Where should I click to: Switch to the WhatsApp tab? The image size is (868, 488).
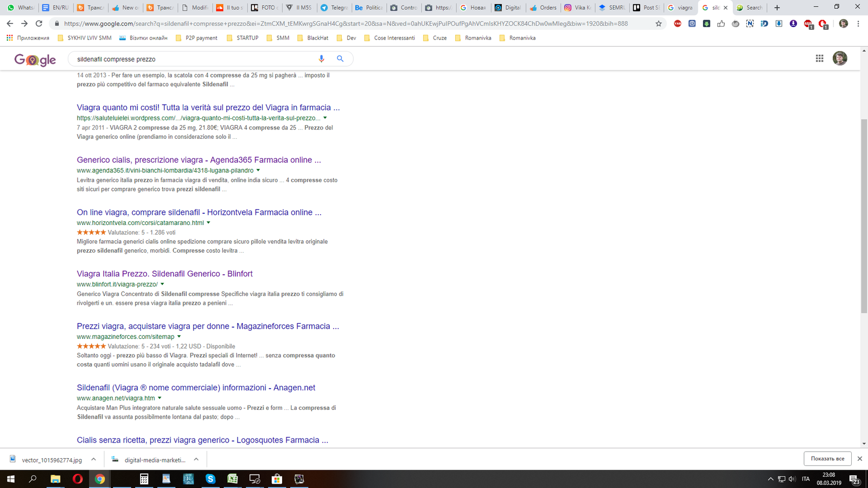[x=21, y=8]
